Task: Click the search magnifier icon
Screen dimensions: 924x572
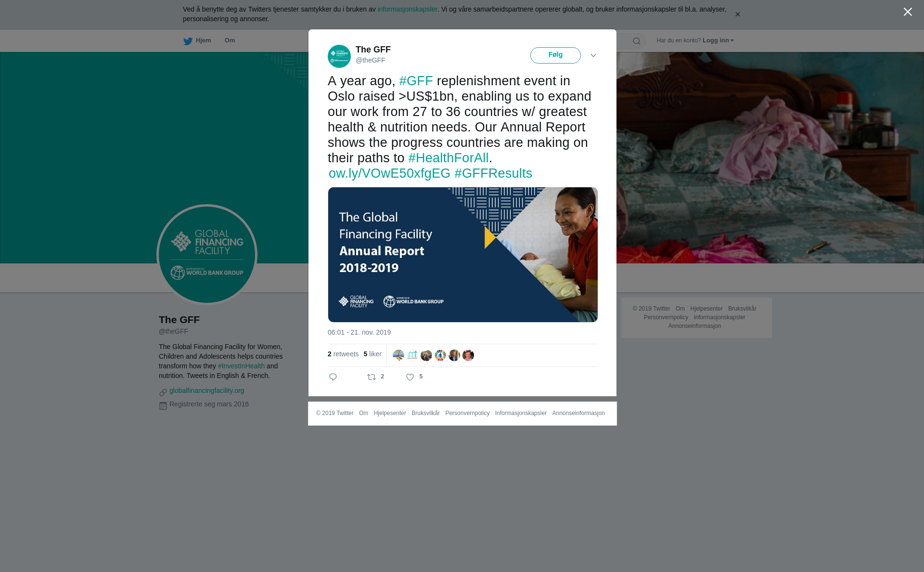Action: point(637,41)
